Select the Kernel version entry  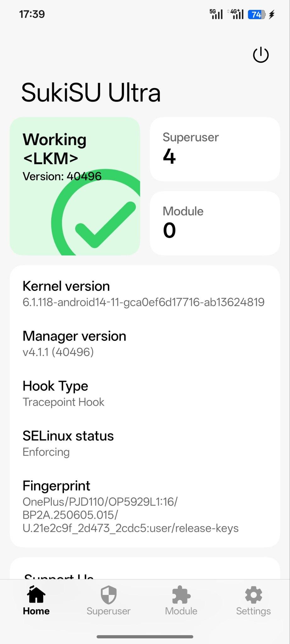(x=143, y=294)
